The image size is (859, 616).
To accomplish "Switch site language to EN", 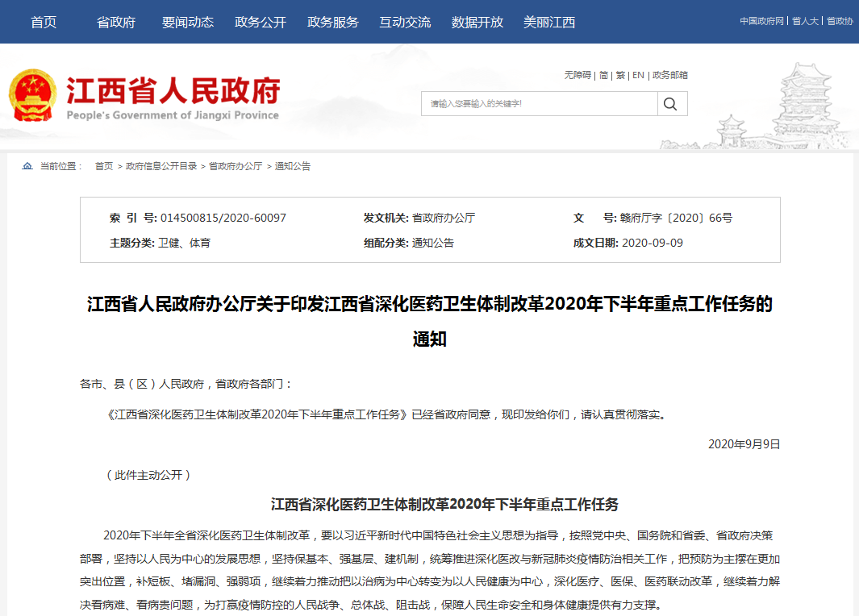I will coord(638,75).
